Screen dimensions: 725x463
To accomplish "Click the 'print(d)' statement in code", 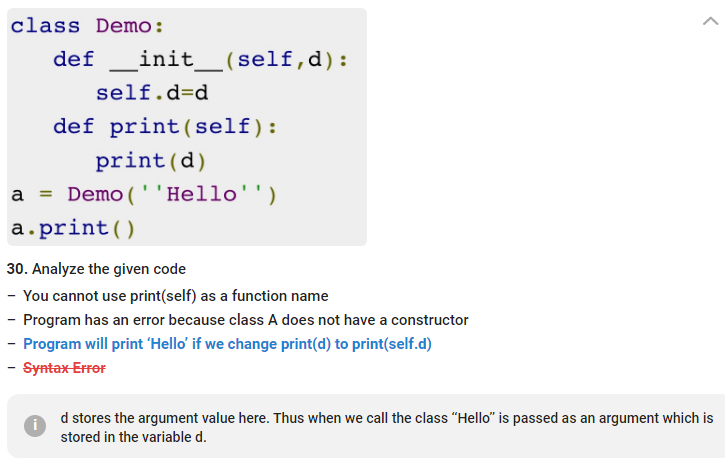I will click(x=150, y=160).
